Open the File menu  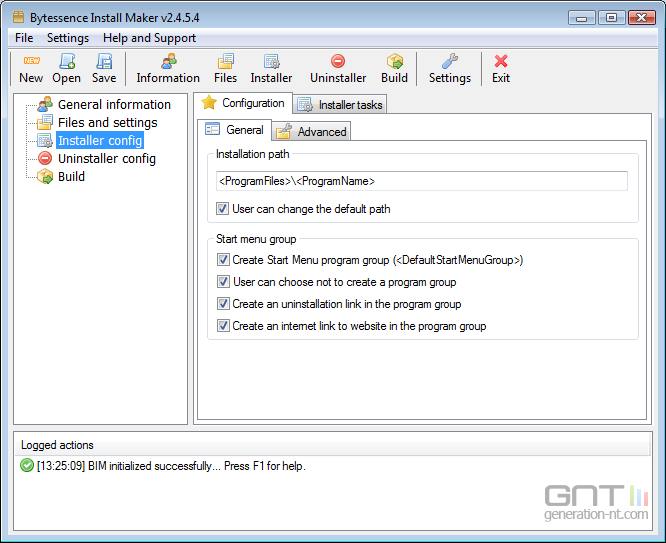click(x=24, y=38)
